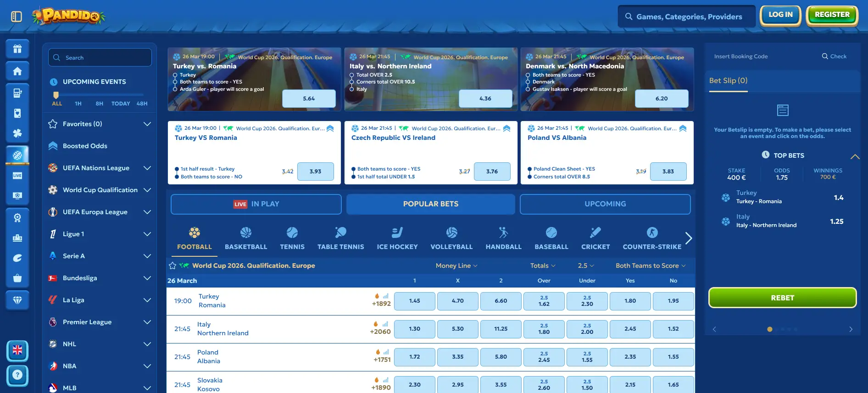The width and height of the screenshot is (868, 393).
Task: Open the help question mark icon
Action: pos(17,376)
